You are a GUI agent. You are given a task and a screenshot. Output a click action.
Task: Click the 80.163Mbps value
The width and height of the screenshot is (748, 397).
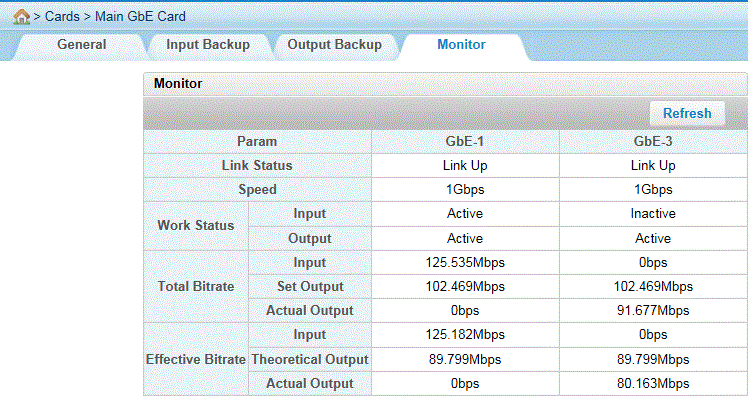click(x=653, y=383)
